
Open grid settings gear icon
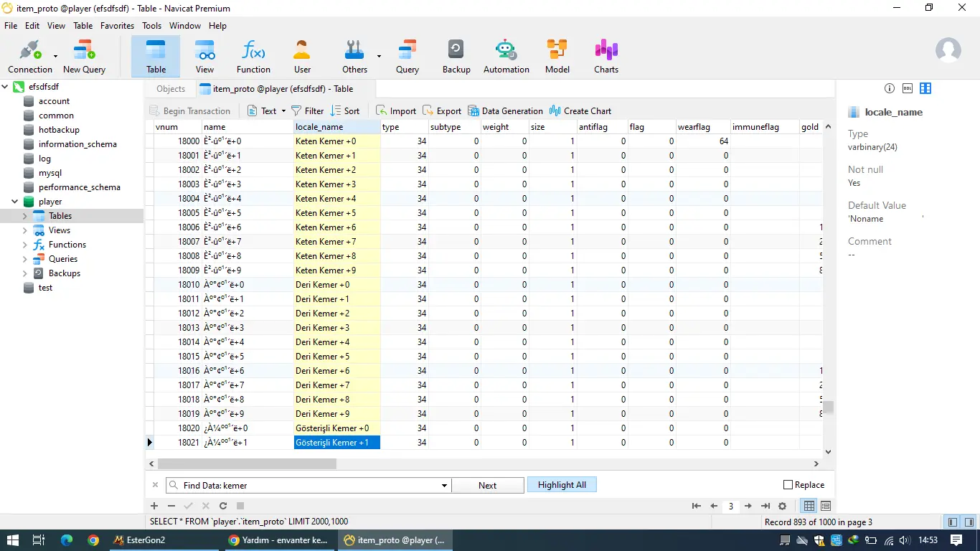tap(783, 506)
